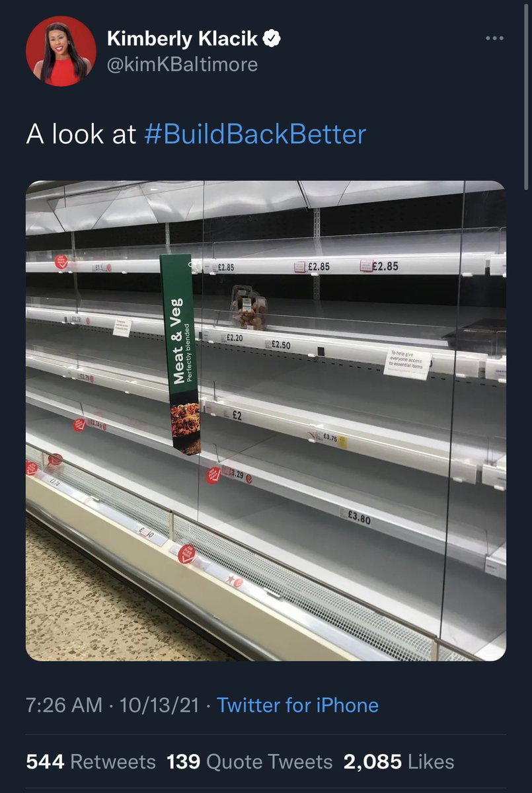
Task: View the 2,085 Likes list
Action: 399,762
